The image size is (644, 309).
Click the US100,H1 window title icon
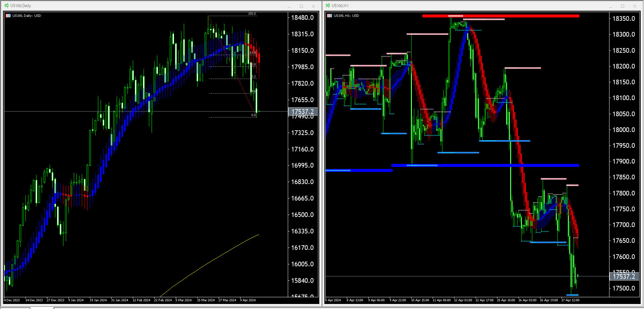pos(328,6)
